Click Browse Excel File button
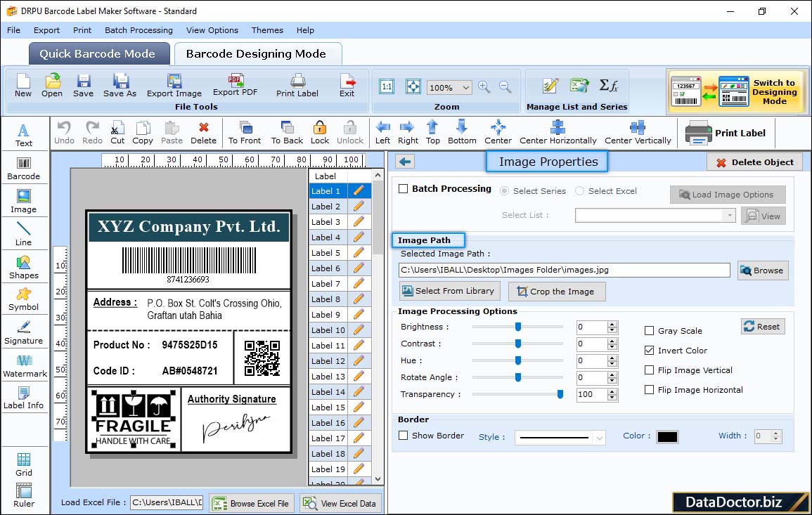 tap(252, 504)
